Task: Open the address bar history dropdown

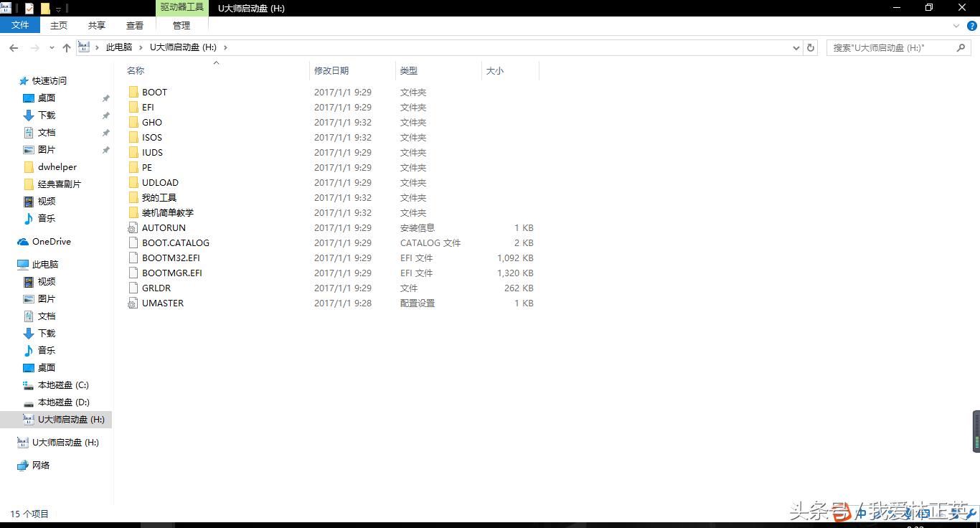Action: tap(795, 47)
